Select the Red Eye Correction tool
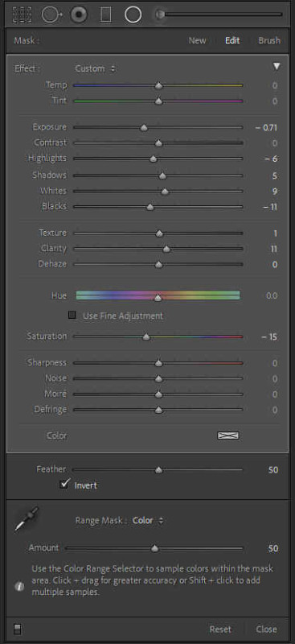Image resolution: width=295 pixels, height=644 pixels. pos(79,15)
